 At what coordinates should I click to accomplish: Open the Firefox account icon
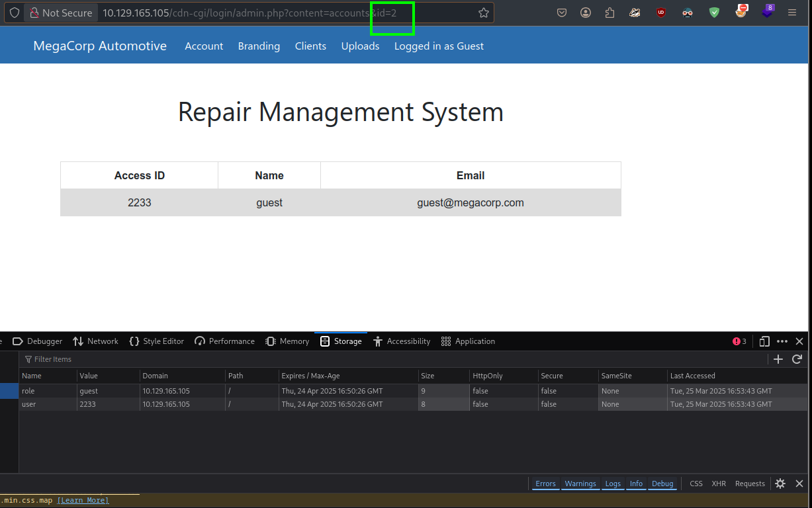point(586,13)
